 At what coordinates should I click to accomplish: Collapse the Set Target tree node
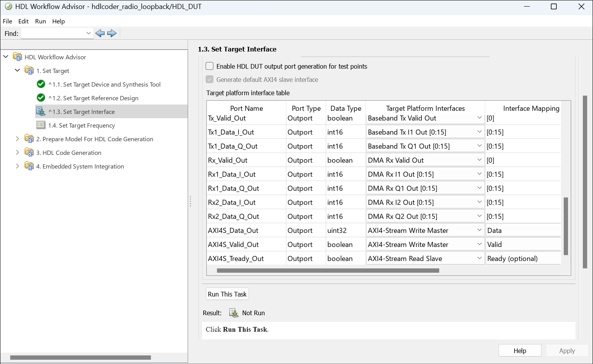click(x=17, y=71)
